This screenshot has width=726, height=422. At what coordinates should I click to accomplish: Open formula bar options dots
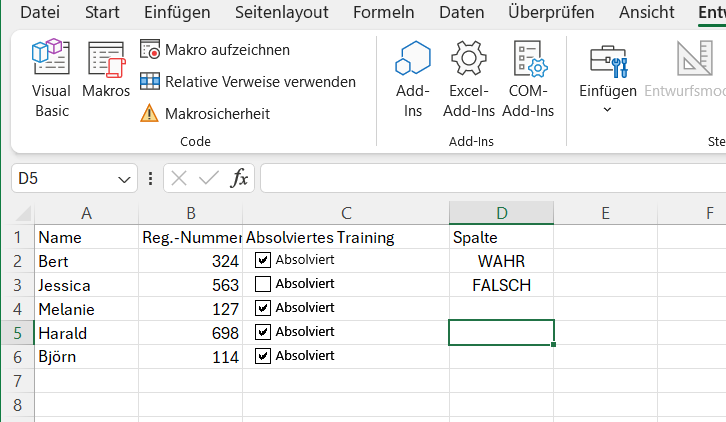pyautogui.click(x=151, y=179)
